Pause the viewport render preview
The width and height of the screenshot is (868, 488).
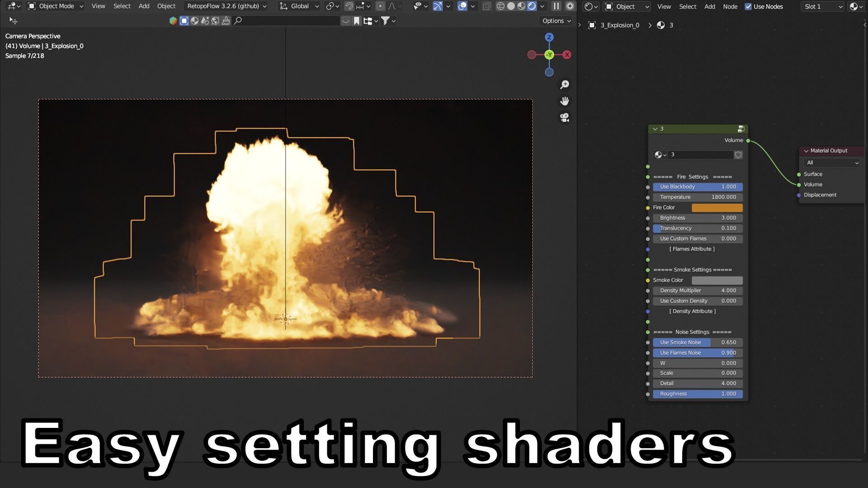tap(557, 6)
